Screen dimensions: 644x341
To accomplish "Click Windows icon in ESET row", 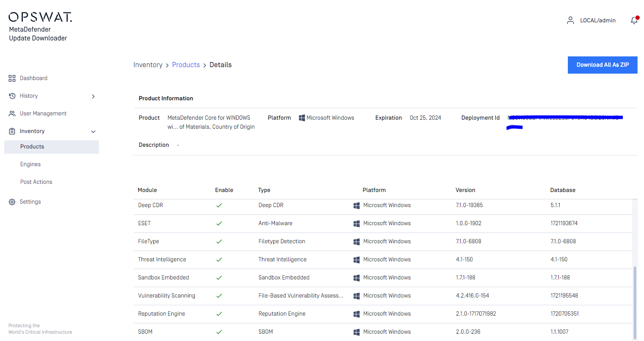I will (357, 223).
